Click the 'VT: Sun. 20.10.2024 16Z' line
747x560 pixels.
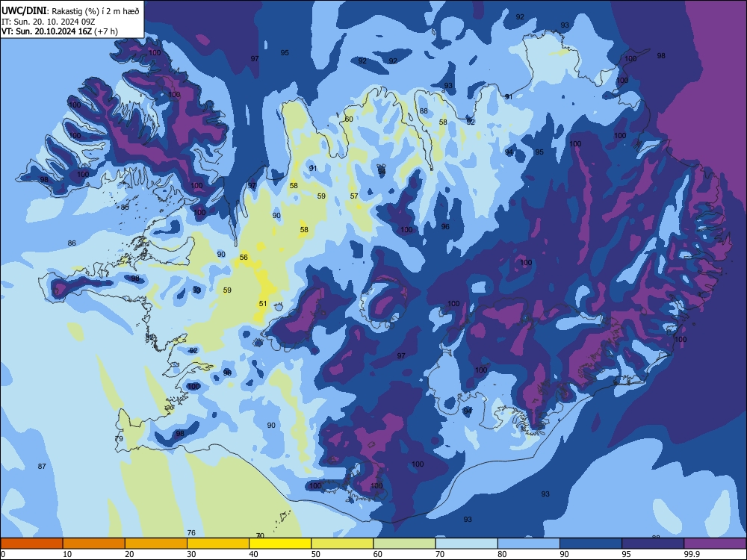[x=46, y=31]
